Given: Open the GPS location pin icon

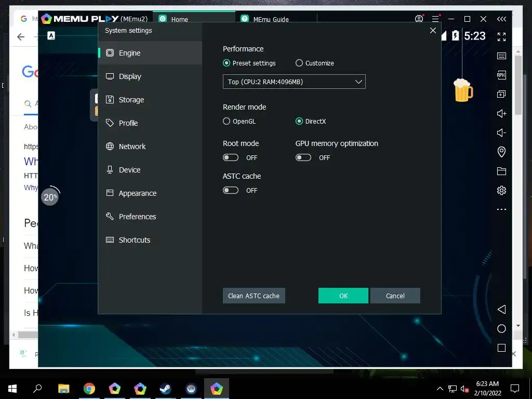Looking at the screenshot, I should [501, 152].
